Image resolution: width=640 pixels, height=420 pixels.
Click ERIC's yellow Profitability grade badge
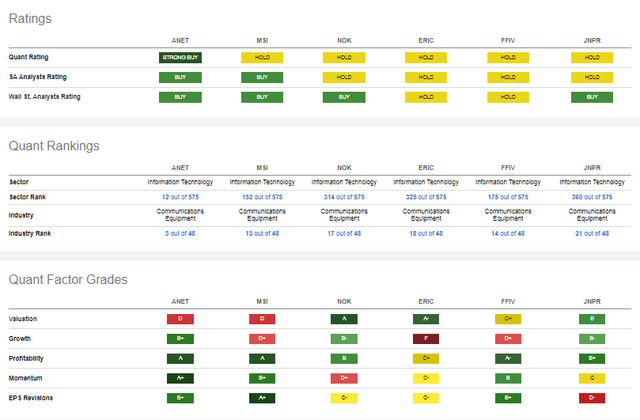click(x=426, y=358)
